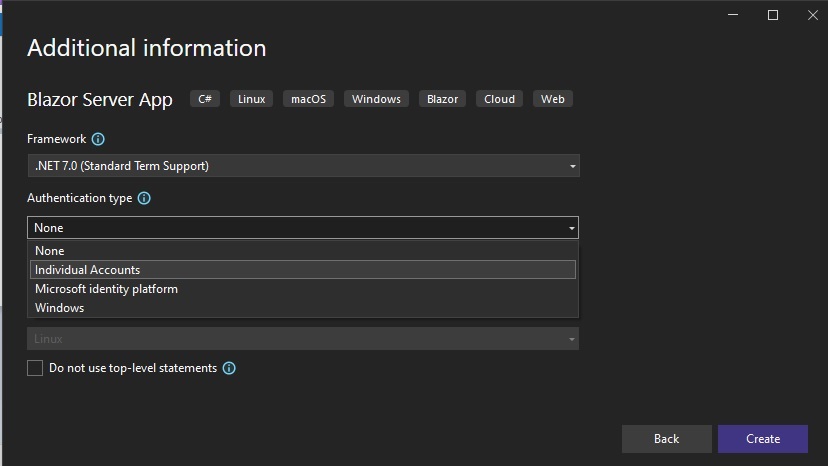This screenshot has height=466, width=828.
Task: Pick Windows authentication option
Action: pyautogui.click(x=303, y=308)
